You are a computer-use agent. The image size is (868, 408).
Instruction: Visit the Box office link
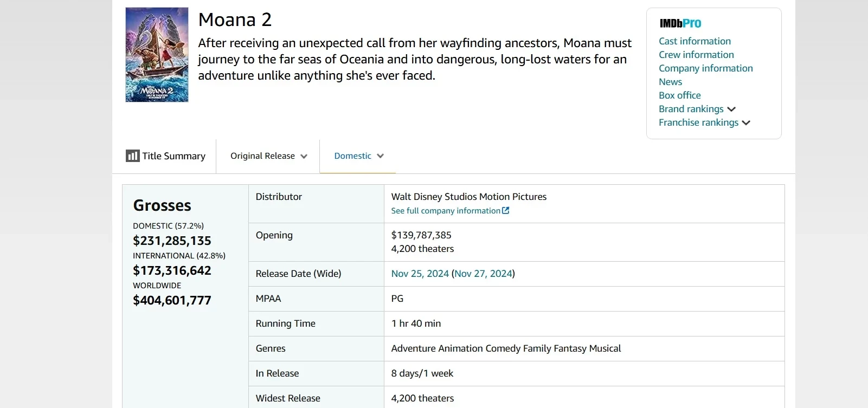tap(679, 95)
